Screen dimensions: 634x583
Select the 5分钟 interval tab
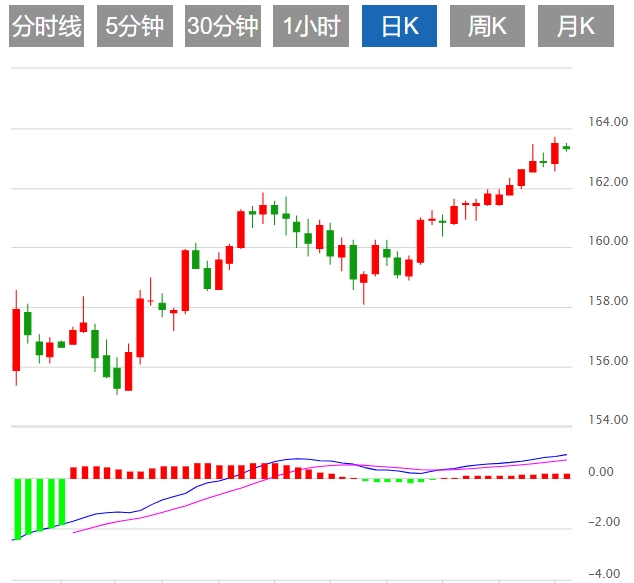[x=135, y=26]
